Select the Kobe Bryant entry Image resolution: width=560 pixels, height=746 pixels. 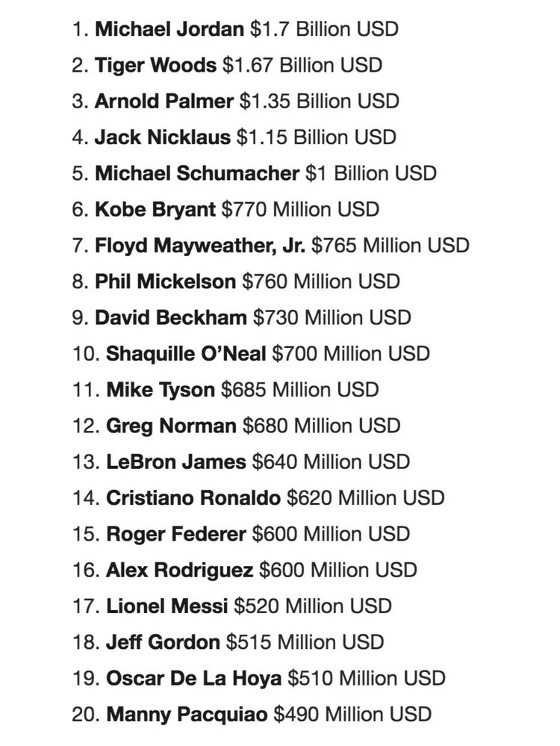tap(155, 210)
